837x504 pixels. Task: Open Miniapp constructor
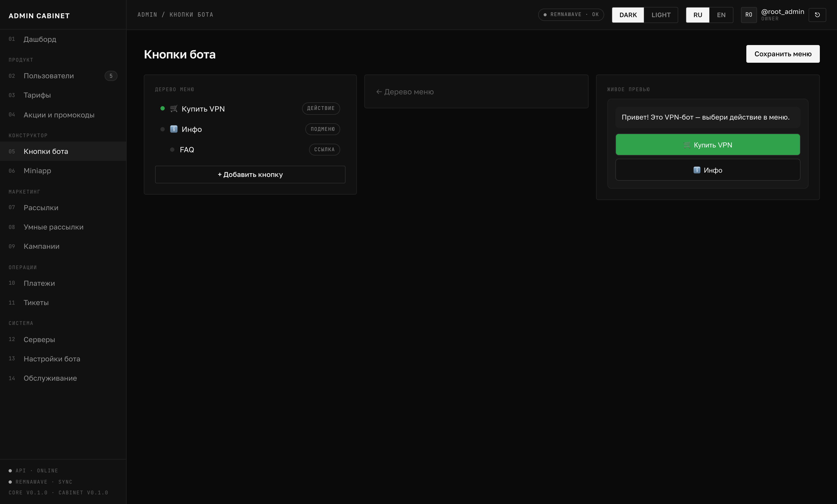tap(63, 171)
